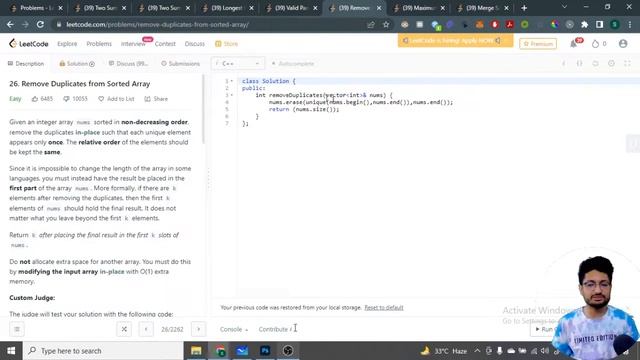Show hidden system tray icons

click(x=477, y=351)
